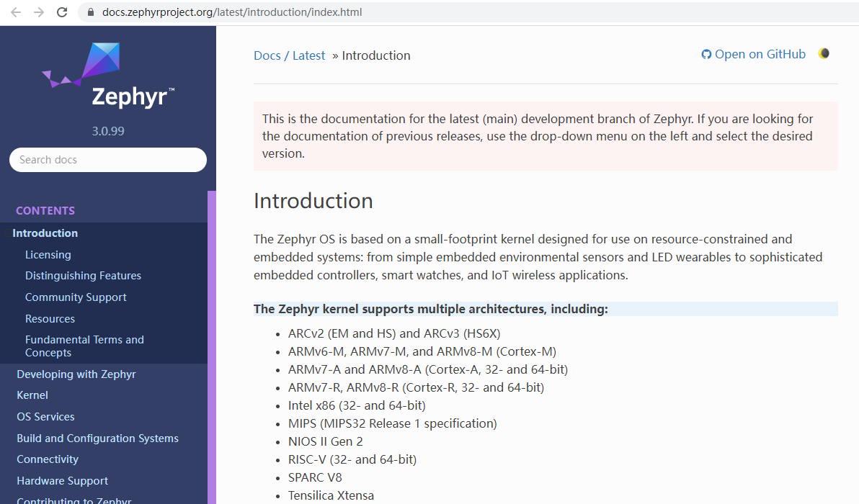
Task: Click inside the Search docs input field
Action: 108,159
